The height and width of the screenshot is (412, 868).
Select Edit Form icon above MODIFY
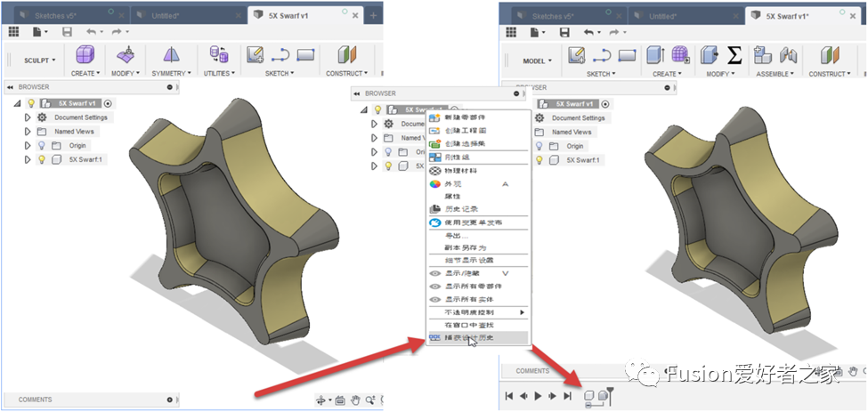pyautogui.click(x=126, y=55)
